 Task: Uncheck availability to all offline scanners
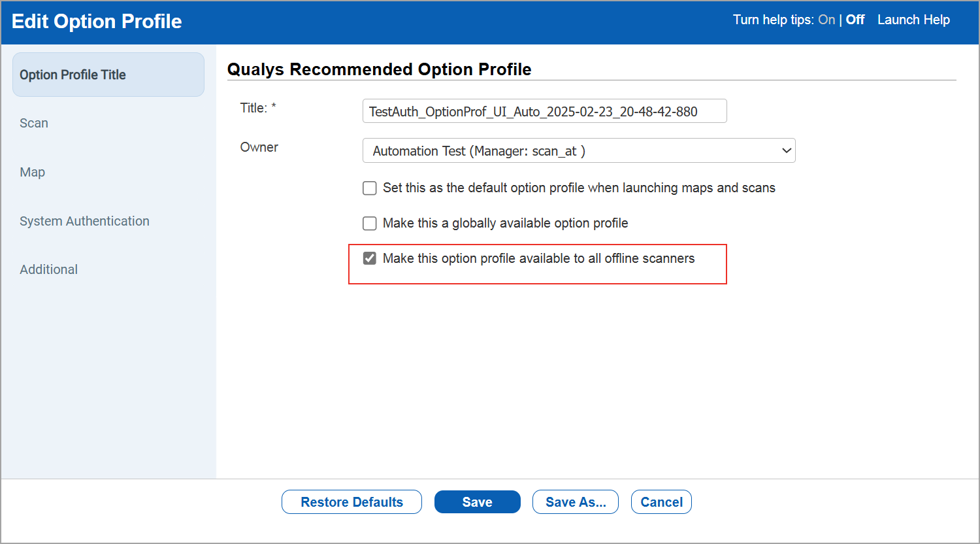(x=369, y=258)
